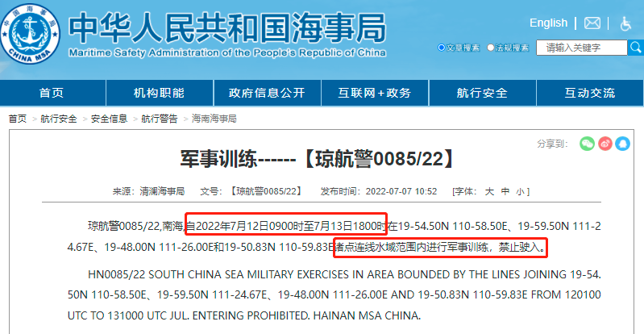Open the 互动交流 navigation menu item
644x334 pixels.
[x=590, y=93]
